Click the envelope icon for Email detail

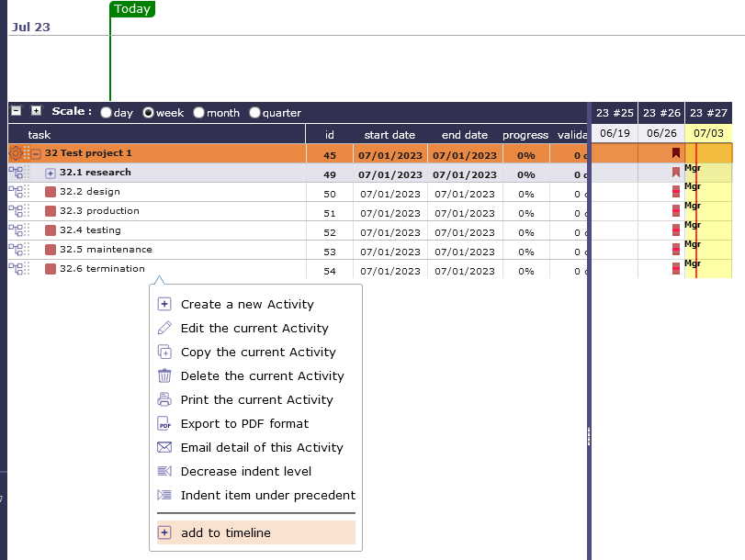pos(164,447)
